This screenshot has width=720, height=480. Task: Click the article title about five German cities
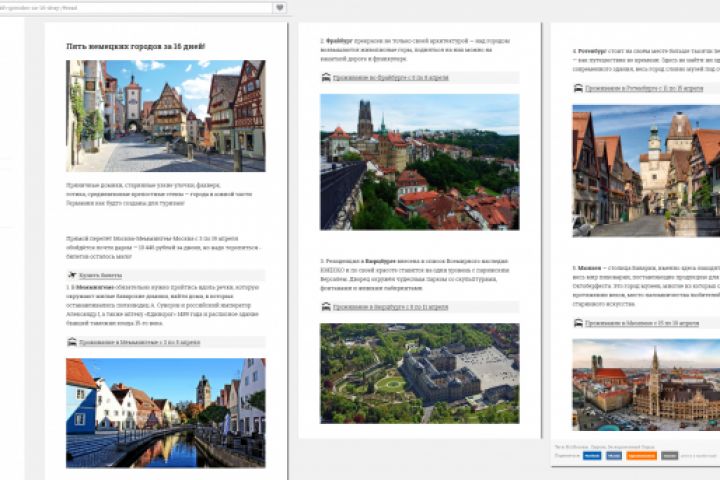pos(135,46)
